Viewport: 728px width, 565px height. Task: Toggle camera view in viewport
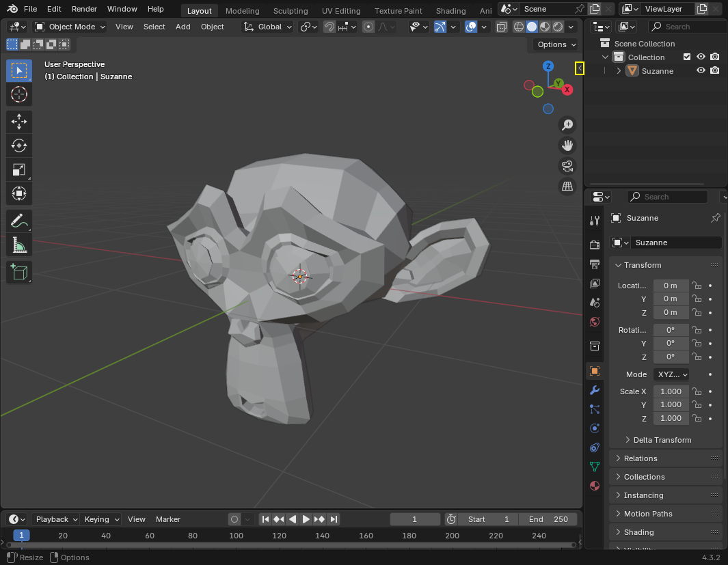point(567,165)
